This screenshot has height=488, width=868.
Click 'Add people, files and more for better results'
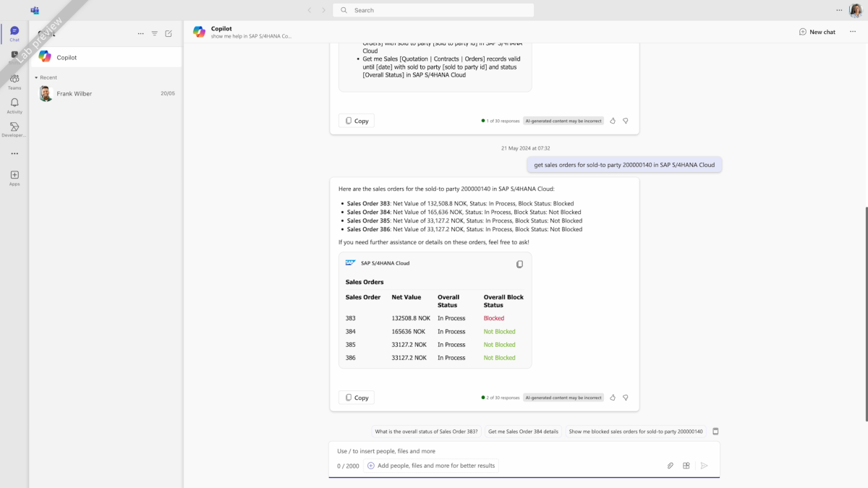431,466
